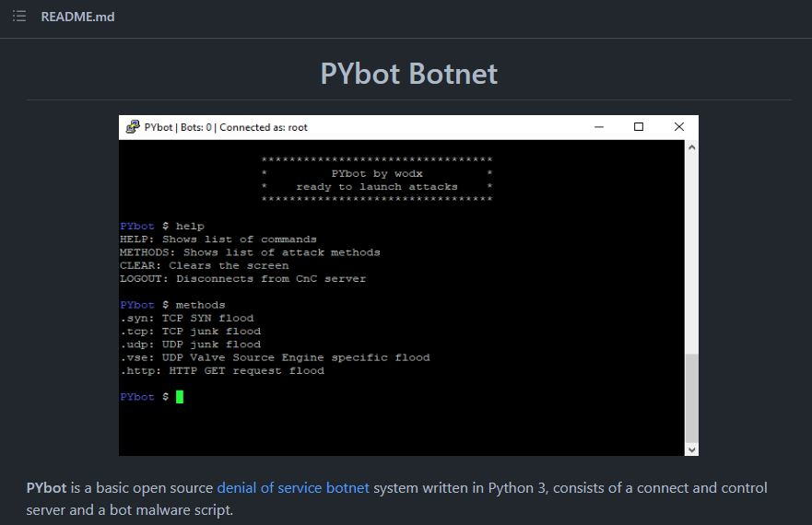Screen dimensions: 812x525
Task: Click the ".syn: TCP SYN flood" line
Action: click(x=187, y=318)
